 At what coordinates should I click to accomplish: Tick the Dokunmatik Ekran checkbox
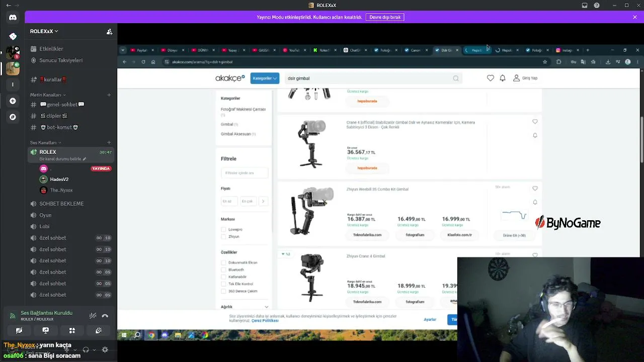[223, 262]
